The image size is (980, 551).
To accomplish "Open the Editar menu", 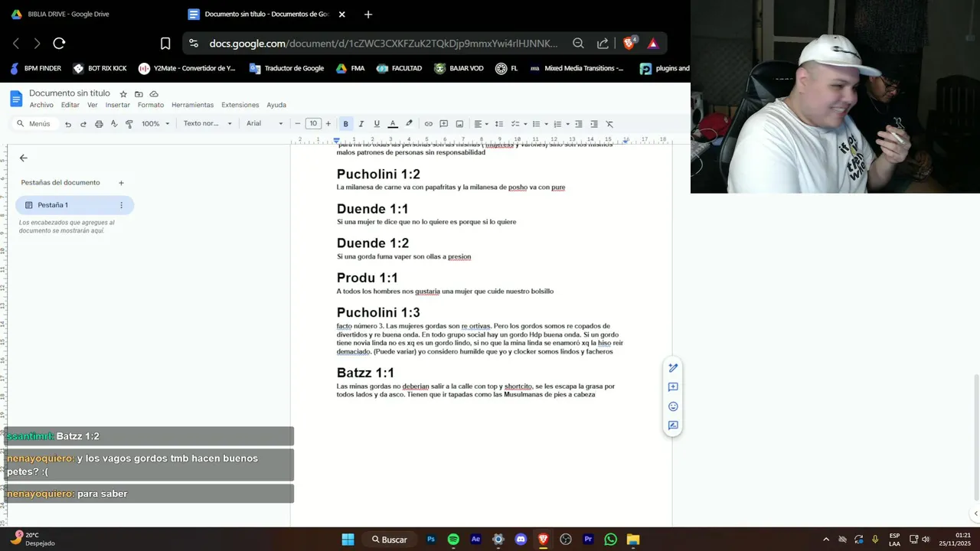I will click(x=70, y=105).
